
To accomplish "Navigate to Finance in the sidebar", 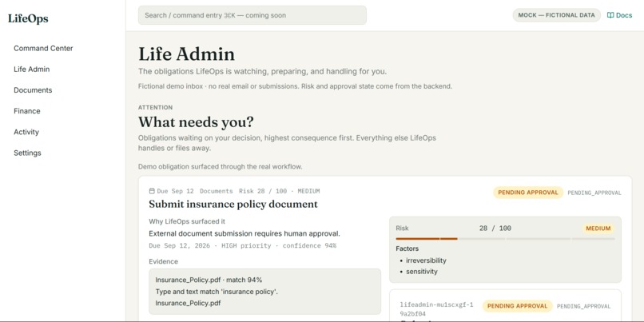I will click(26, 111).
